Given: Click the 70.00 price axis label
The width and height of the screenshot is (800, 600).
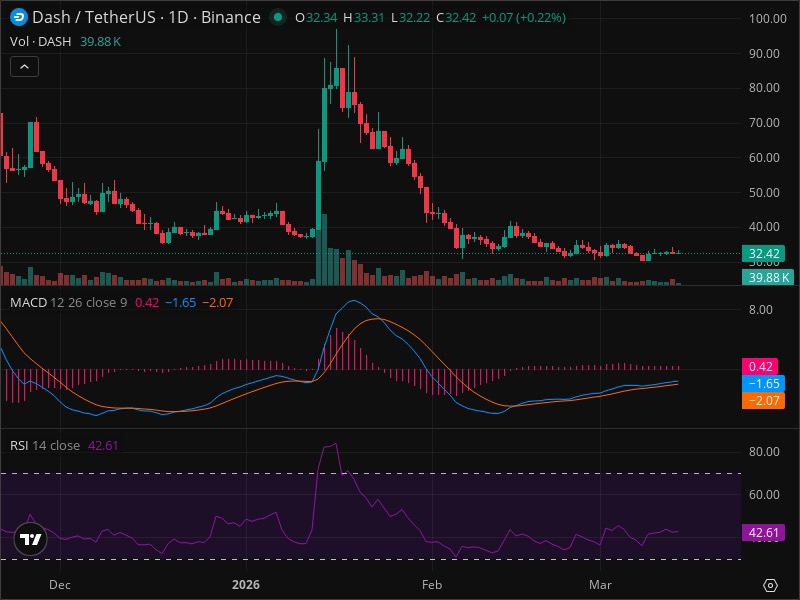Looking at the screenshot, I should pyautogui.click(x=764, y=123).
